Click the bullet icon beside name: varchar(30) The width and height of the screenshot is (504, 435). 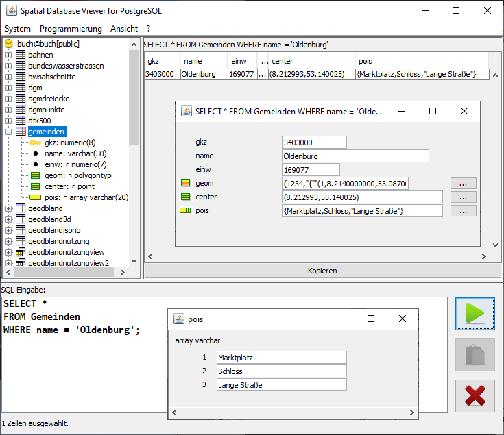coord(36,153)
